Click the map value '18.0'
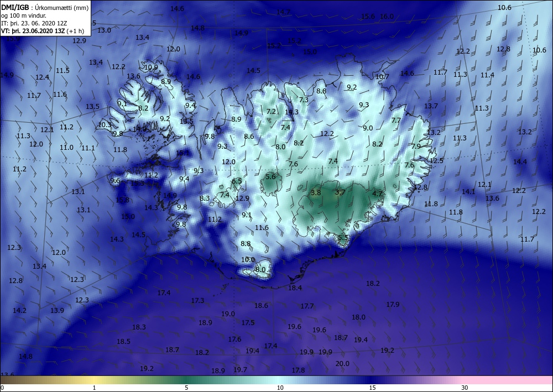553x392 pixels. (359, 317)
